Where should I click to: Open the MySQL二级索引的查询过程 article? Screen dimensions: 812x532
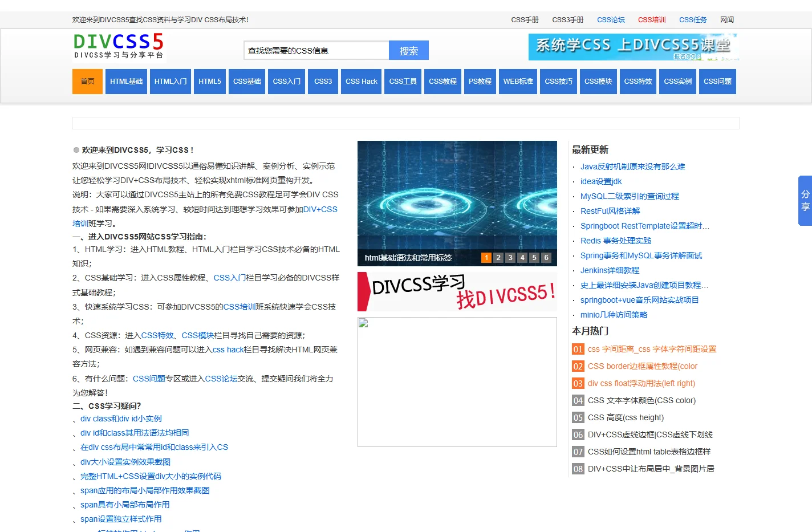[x=630, y=196]
